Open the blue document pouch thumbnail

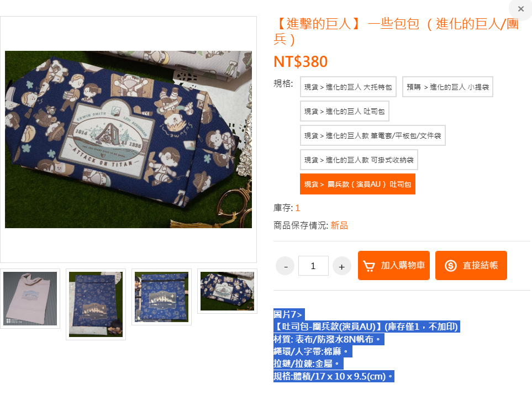click(x=96, y=304)
